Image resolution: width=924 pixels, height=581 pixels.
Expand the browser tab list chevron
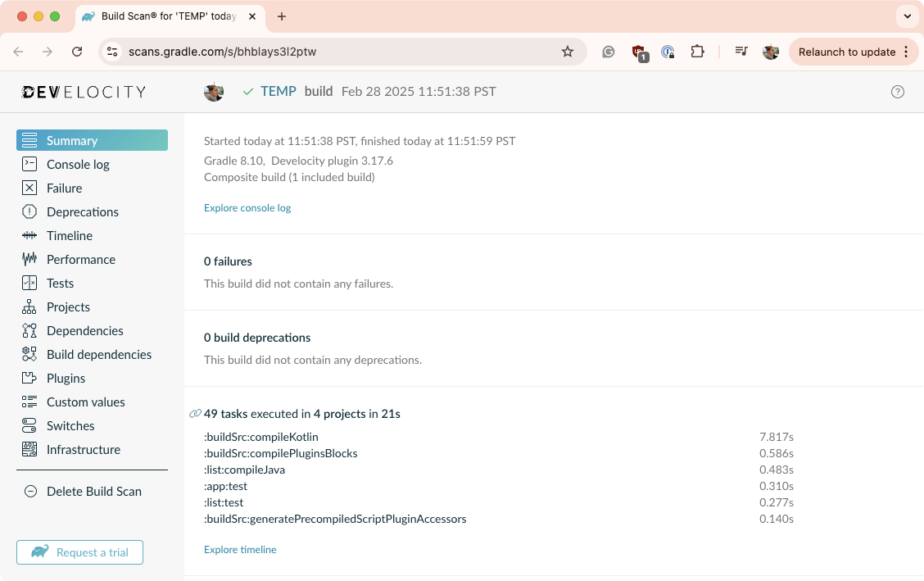click(907, 16)
